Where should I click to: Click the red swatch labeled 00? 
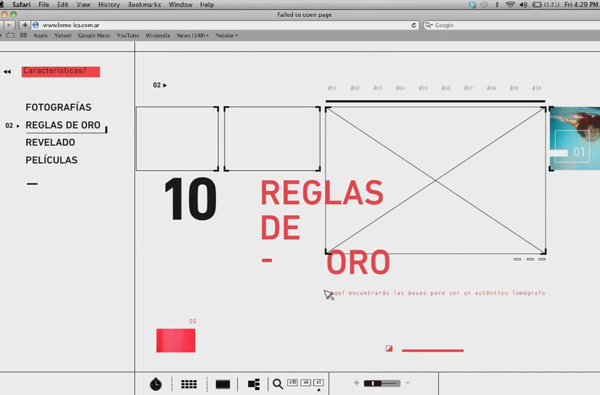(x=176, y=340)
